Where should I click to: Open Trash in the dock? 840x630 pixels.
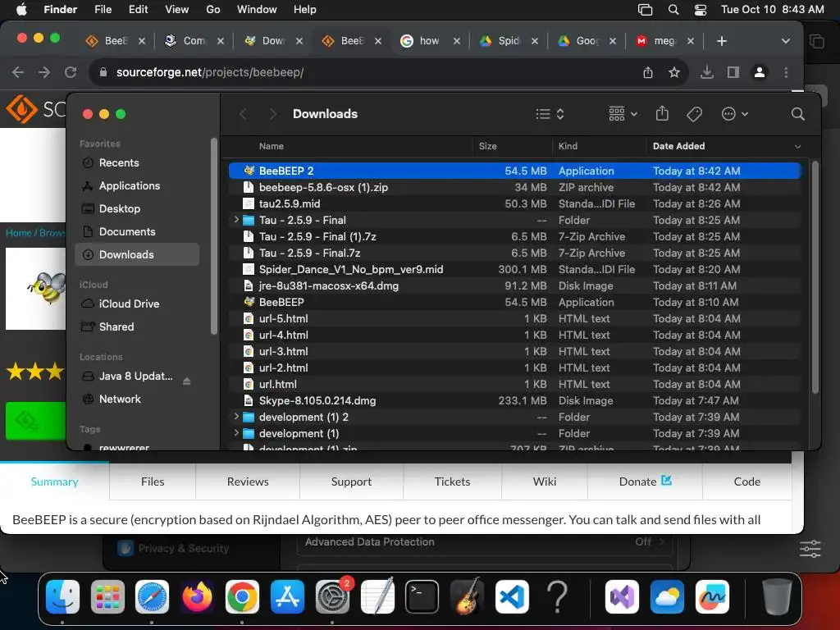click(777, 596)
